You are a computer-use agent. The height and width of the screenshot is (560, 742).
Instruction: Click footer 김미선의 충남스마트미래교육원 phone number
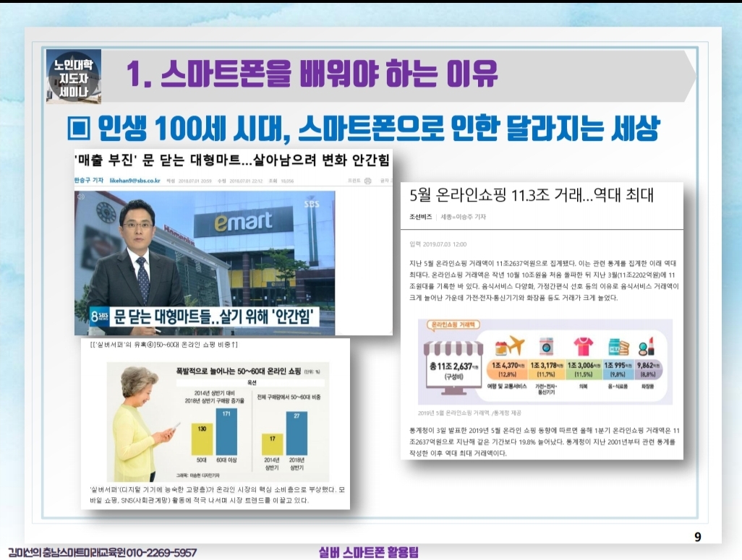pyautogui.click(x=102, y=553)
